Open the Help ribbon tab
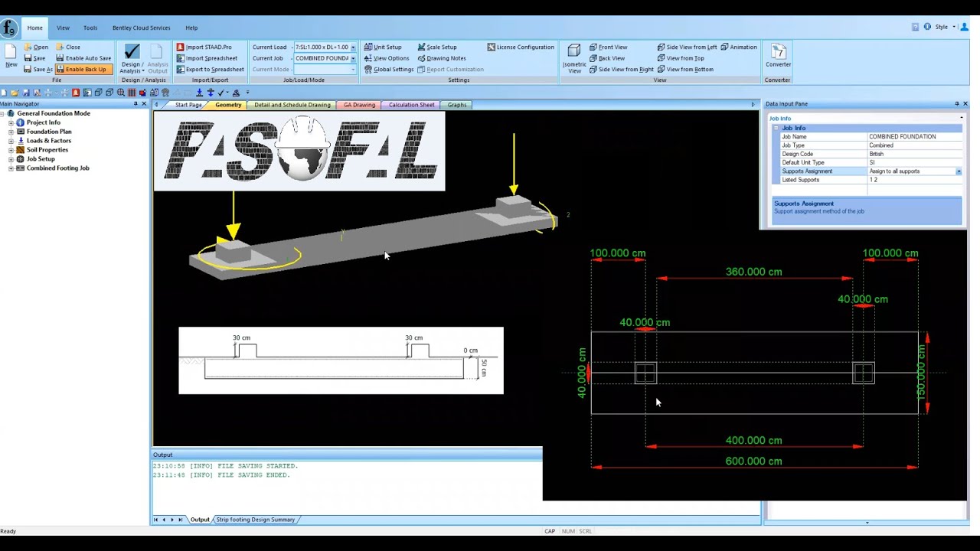The width and height of the screenshot is (980, 551). [x=191, y=28]
